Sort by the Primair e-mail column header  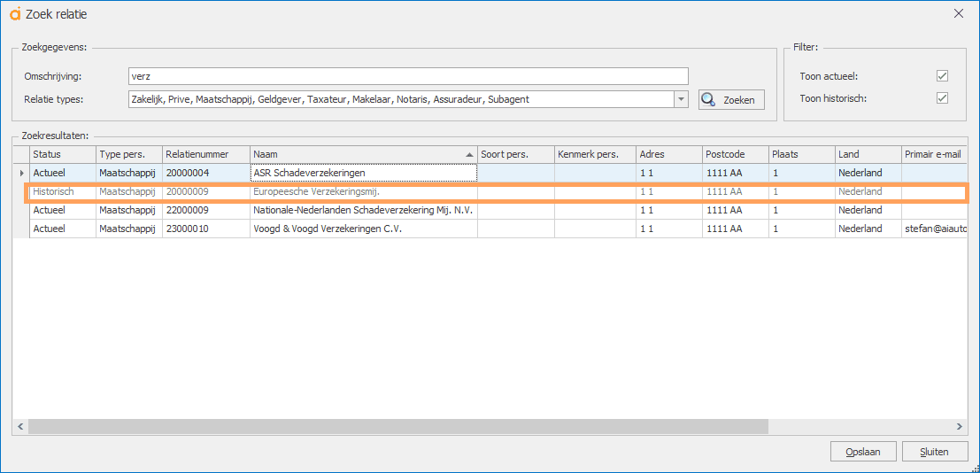point(934,154)
